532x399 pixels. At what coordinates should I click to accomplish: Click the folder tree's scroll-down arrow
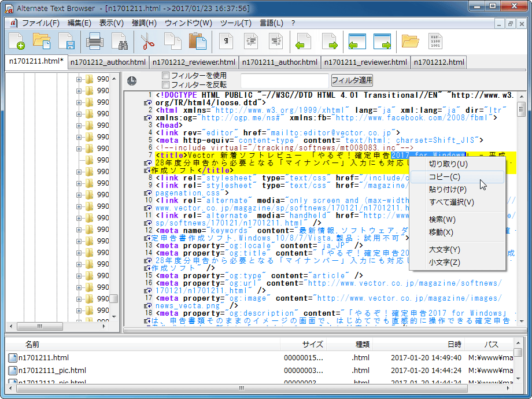(114, 316)
